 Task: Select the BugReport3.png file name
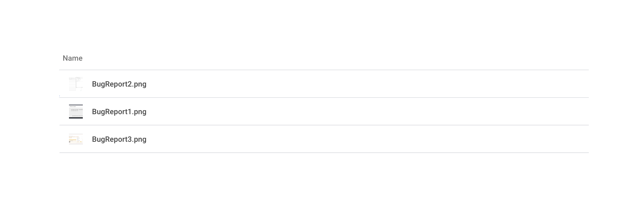[119, 139]
